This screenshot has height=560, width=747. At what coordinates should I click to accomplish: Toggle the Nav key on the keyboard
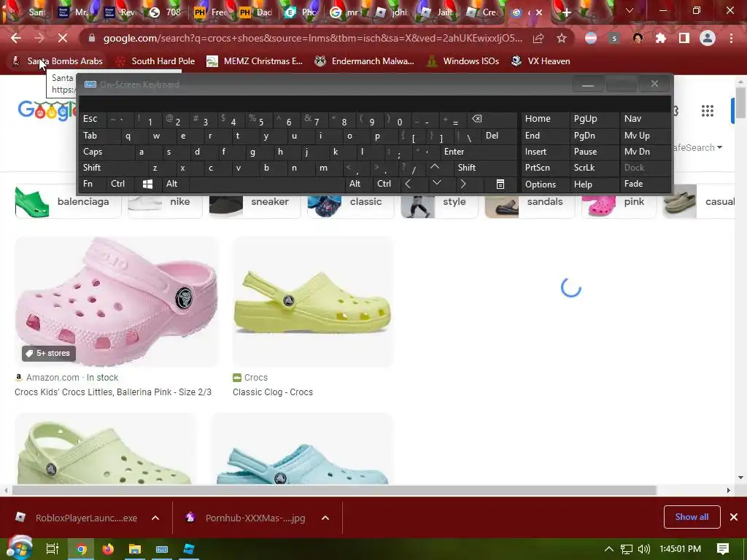(645, 119)
